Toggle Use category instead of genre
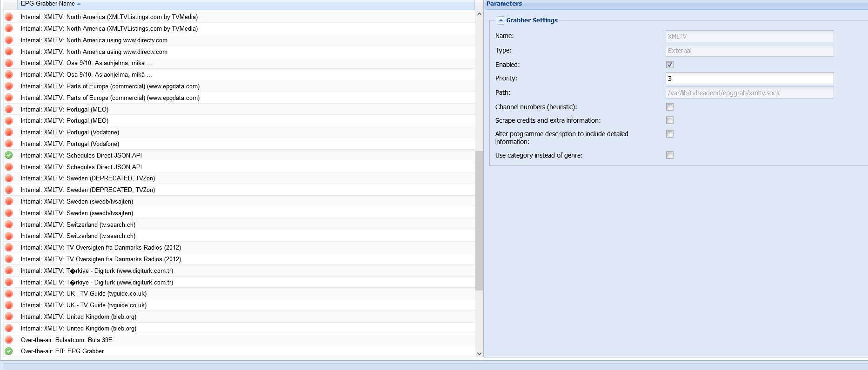868x370 pixels. pyautogui.click(x=670, y=155)
